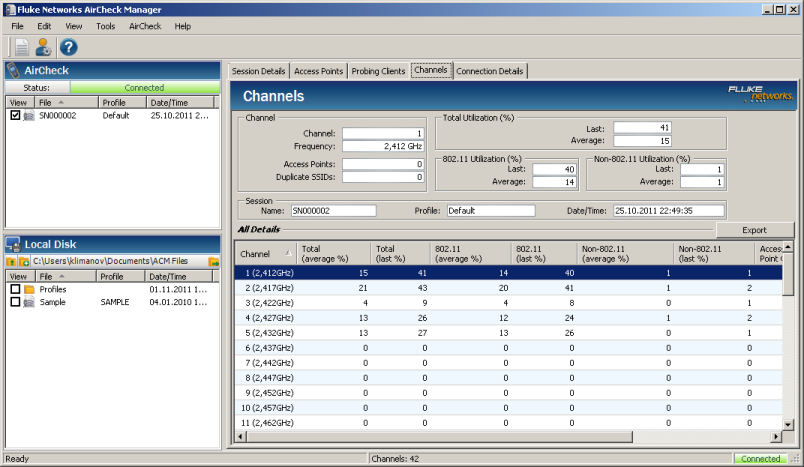Select row 9 (2,452GHz) in table
The height and width of the screenshot is (467, 804).
point(509,393)
